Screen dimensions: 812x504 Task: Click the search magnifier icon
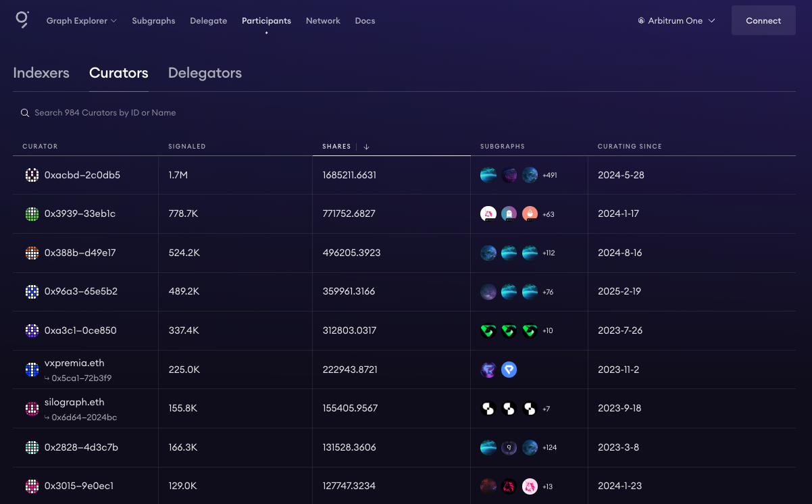coord(25,113)
